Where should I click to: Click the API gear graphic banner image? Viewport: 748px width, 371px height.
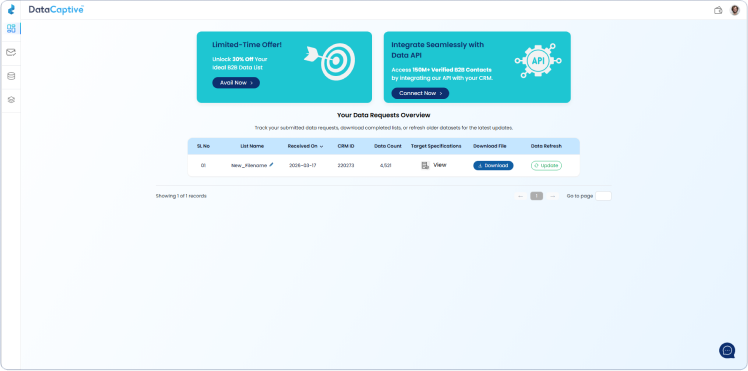pyautogui.click(x=538, y=61)
